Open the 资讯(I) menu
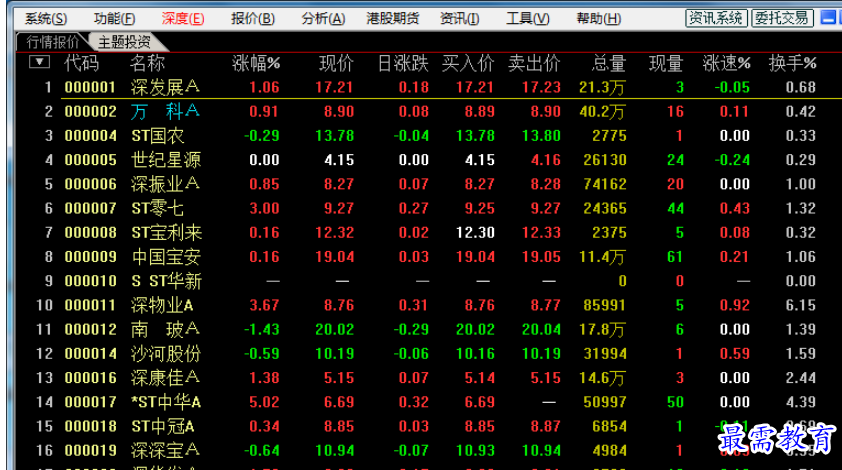This screenshot has width=842, height=470. (459, 19)
